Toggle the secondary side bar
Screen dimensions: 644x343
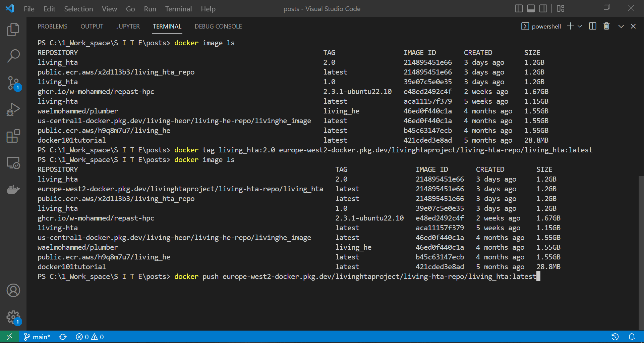[x=543, y=8]
